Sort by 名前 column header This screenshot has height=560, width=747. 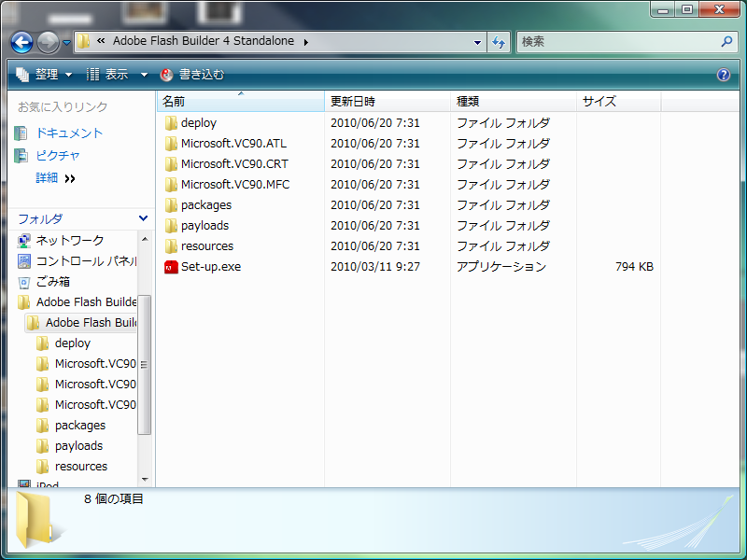pyautogui.click(x=241, y=102)
